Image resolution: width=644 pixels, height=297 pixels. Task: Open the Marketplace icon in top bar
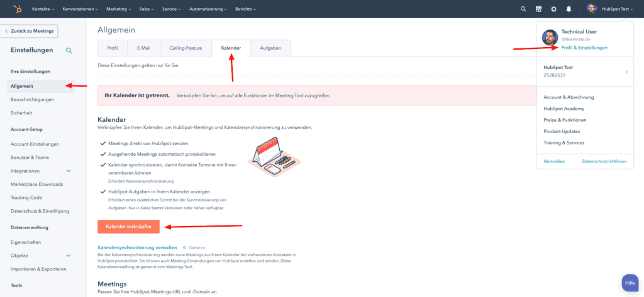coord(538,9)
